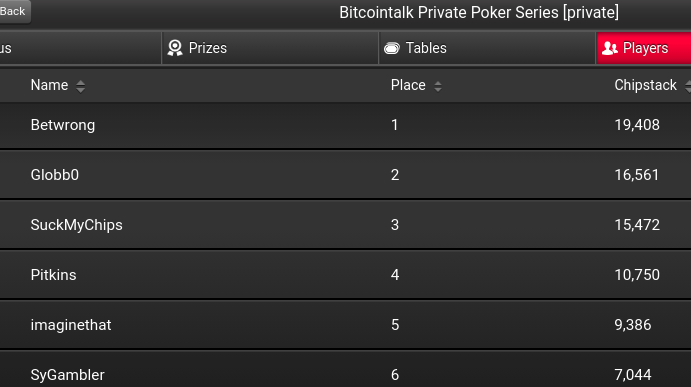Click SyGambler player row
Image resolution: width=691 pixels, height=387 pixels.
(x=346, y=369)
